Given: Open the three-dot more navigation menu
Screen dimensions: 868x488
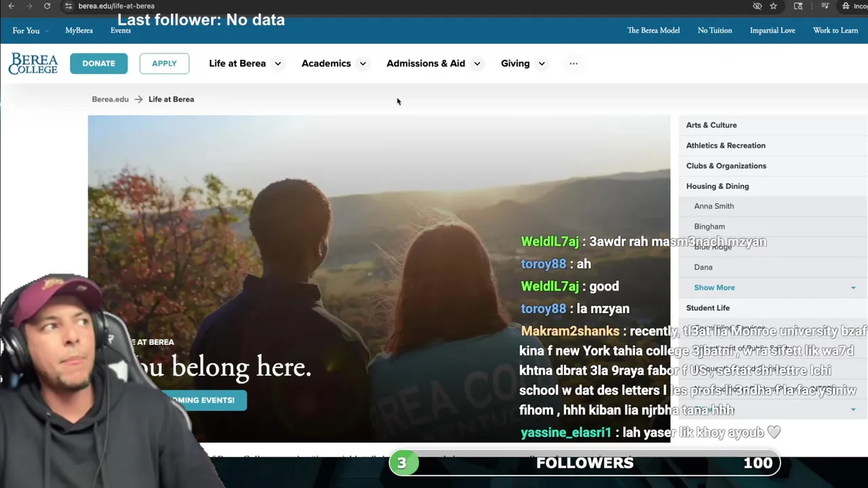Looking at the screenshot, I should pyautogui.click(x=574, y=64).
